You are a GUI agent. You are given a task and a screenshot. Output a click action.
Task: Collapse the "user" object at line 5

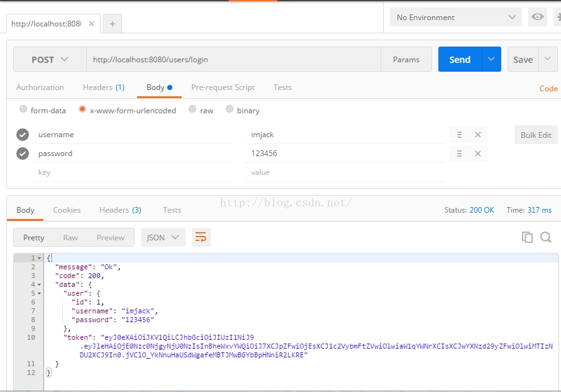40,294
